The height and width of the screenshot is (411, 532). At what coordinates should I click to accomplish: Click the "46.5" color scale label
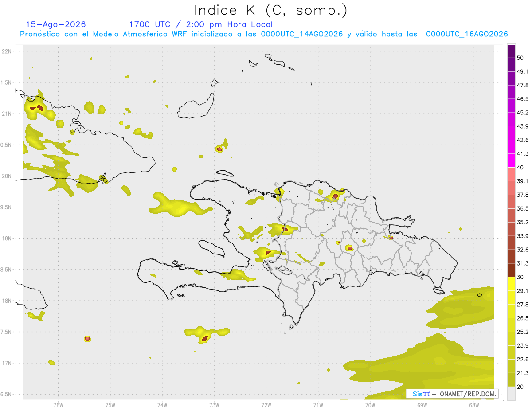[x=523, y=99]
